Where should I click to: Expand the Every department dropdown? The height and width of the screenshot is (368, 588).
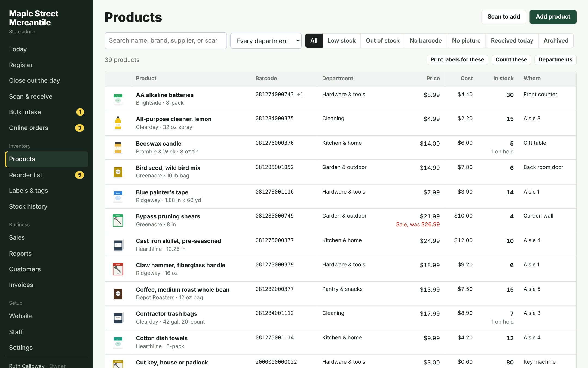tap(266, 41)
